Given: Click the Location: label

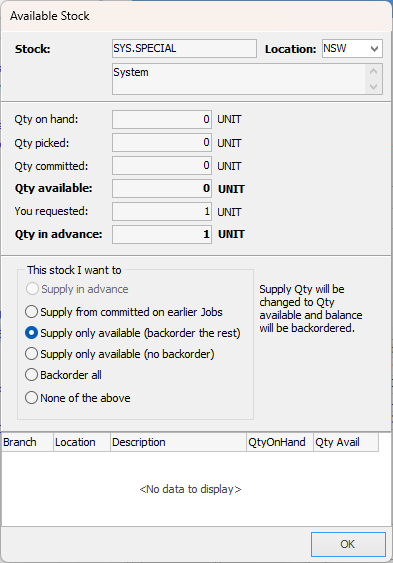Looking at the screenshot, I should coord(291,49).
